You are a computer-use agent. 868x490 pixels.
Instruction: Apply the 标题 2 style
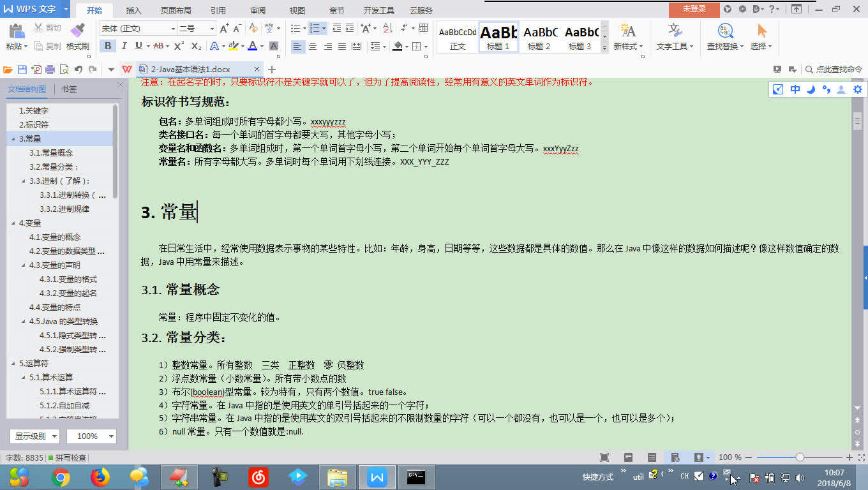point(539,38)
